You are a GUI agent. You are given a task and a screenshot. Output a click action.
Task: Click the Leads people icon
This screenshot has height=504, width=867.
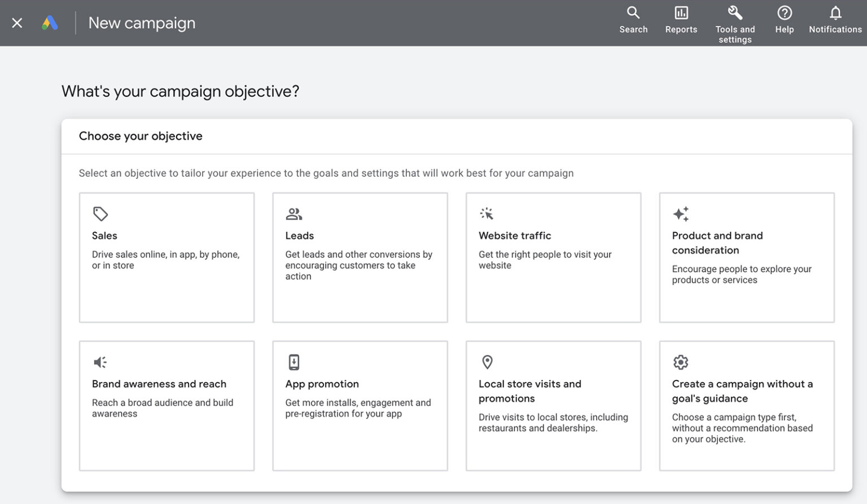click(294, 214)
